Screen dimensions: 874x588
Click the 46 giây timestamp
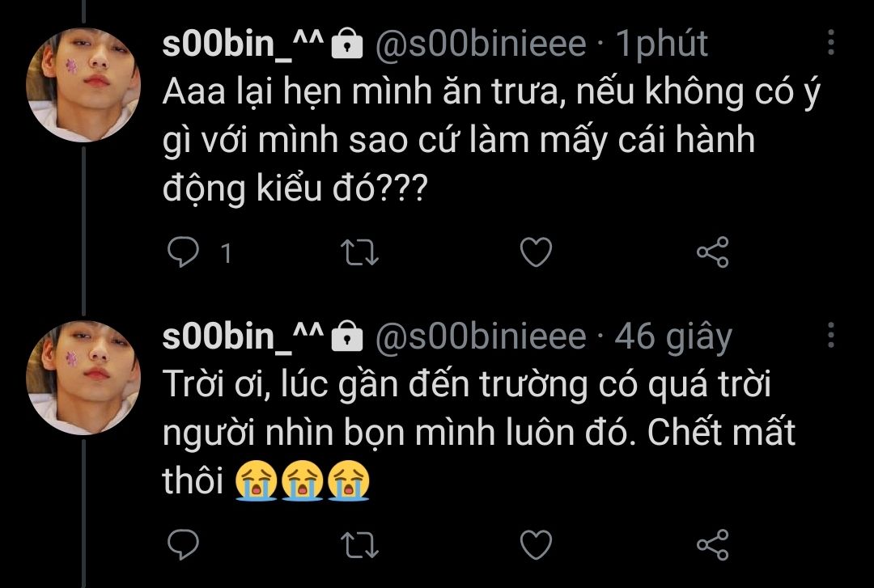click(673, 336)
